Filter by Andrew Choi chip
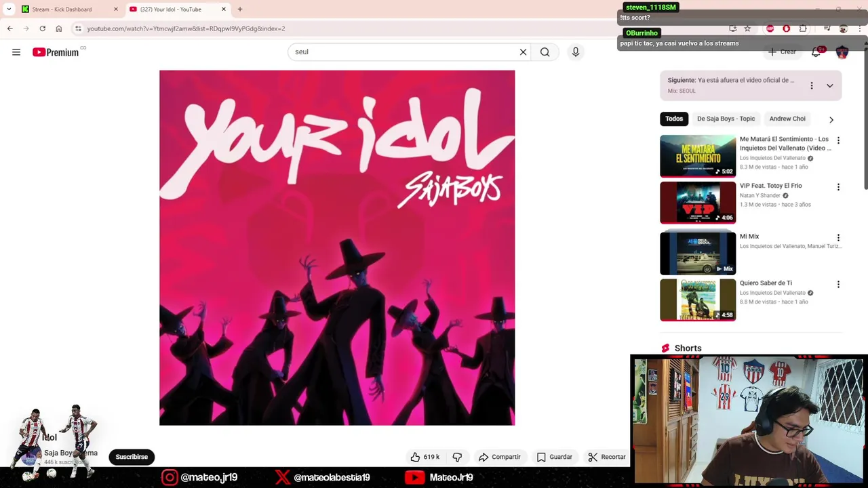The height and width of the screenshot is (488, 868). (787, 119)
